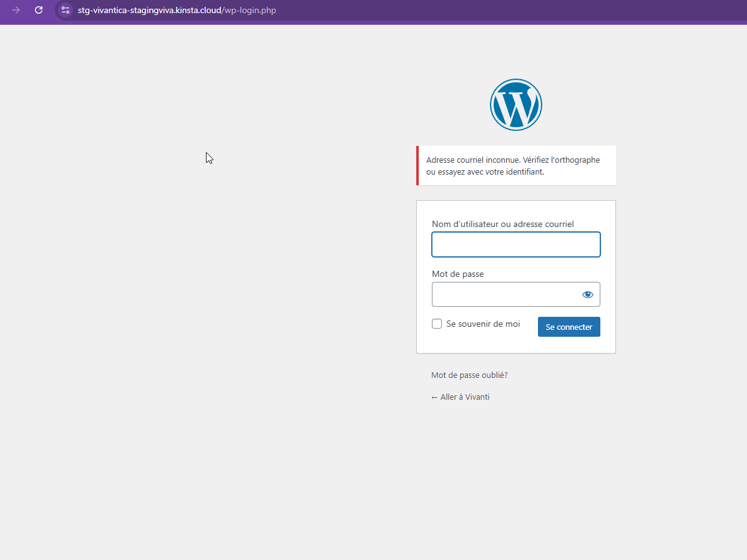Click the 'Se connecter' button
The height and width of the screenshot is (560, 747).
pos(569,327)
